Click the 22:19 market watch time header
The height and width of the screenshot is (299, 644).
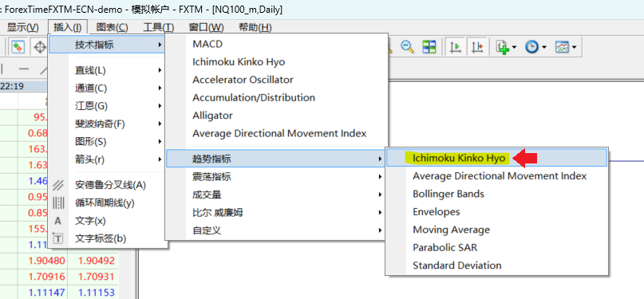click(x=12, y=86)
